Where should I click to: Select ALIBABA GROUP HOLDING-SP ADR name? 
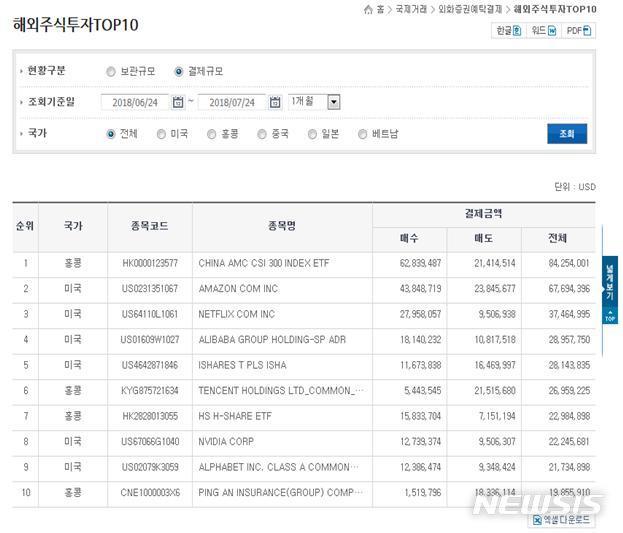click(x=272, y=339)
